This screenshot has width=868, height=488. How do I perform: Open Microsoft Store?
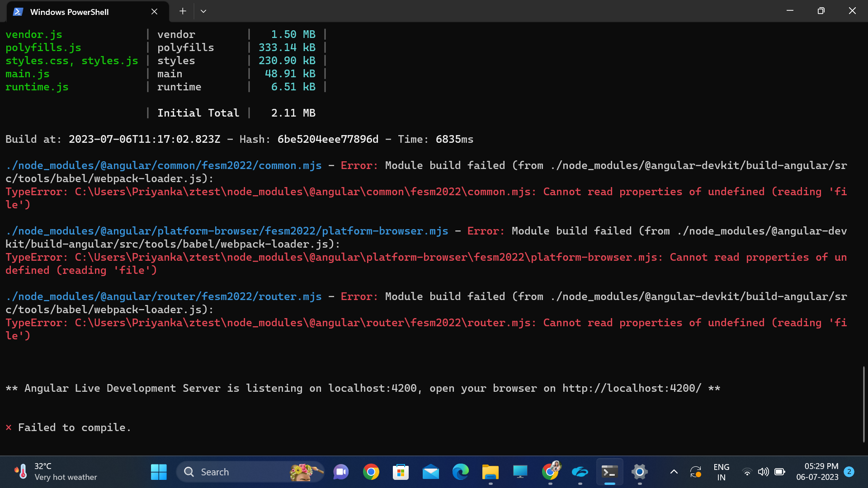click(401, 472)
